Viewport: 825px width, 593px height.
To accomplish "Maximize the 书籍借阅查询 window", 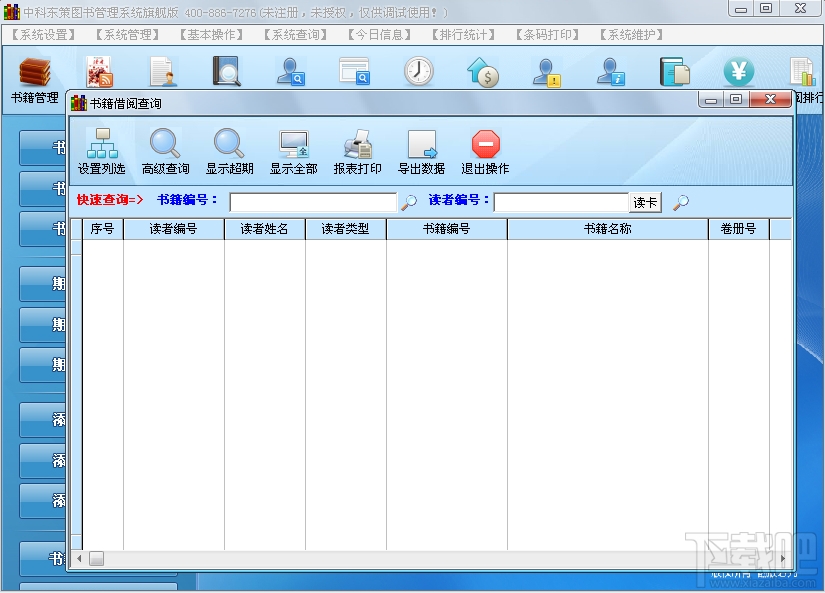I will click(x=736, y=99).
